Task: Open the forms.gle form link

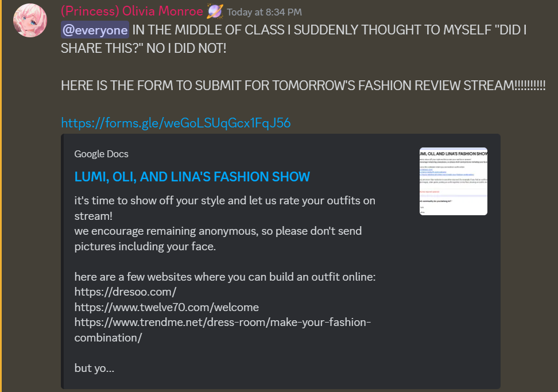Action: (176, 123)
